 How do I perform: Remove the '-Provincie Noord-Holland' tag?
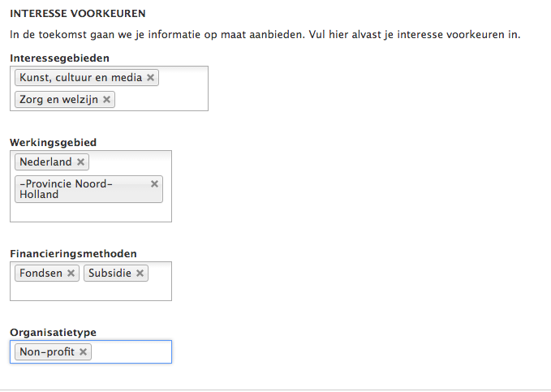click(x=154, y=183)
